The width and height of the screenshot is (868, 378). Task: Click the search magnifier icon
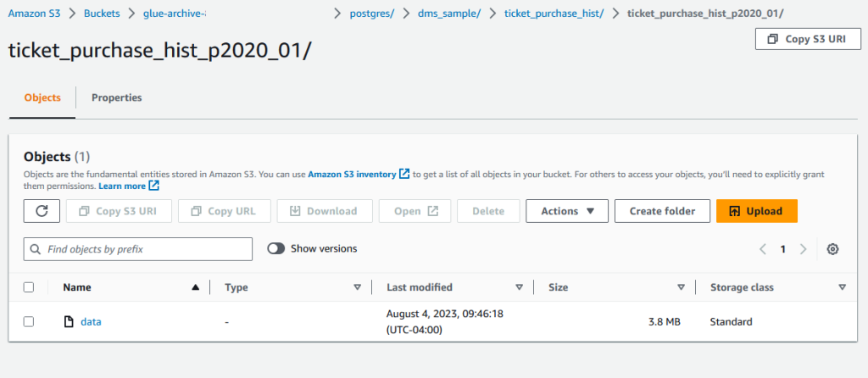coord(36,249)
